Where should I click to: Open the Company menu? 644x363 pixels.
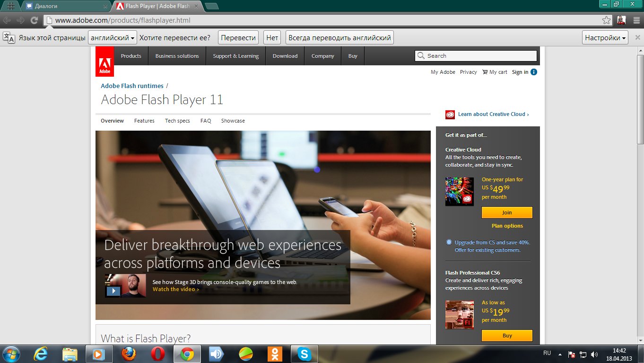point(323,56)
